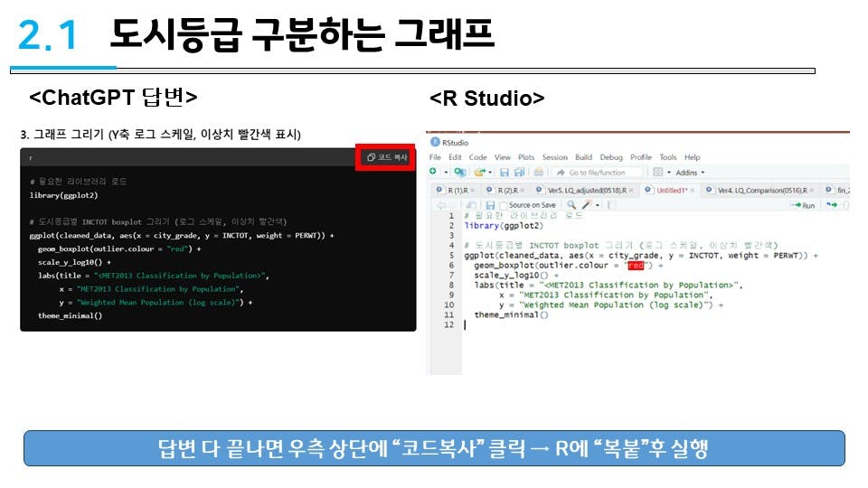Open the Tools menu
The height and width of the screenshot is (488, 868).
tap(668, 157)
